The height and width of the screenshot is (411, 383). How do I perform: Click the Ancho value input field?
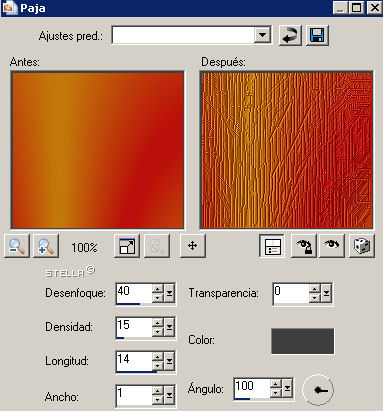point(134,396)
